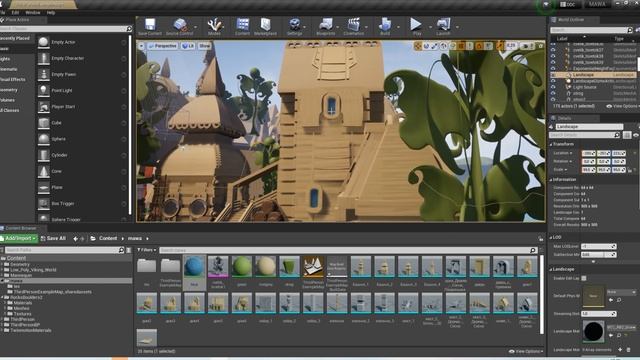Click the Content Browser back arrow
The width and height of the screenshot is (640, 360).
click(75, 239)
